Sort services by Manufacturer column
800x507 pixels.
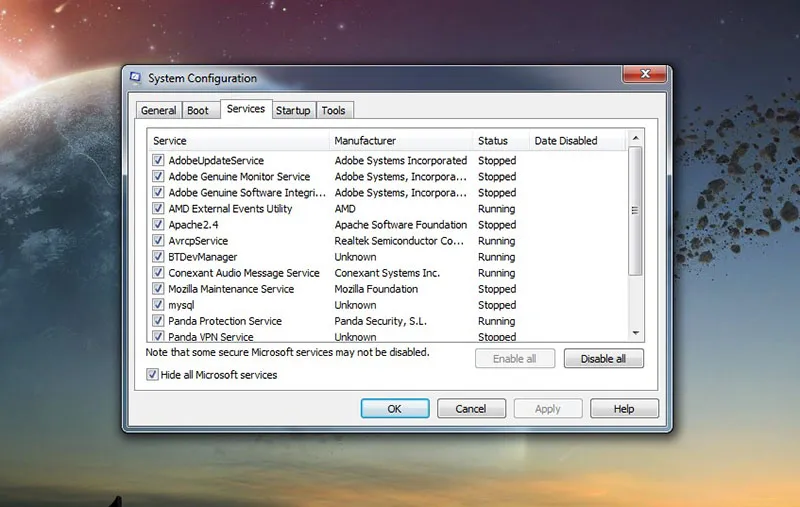[x=400, y=141]
